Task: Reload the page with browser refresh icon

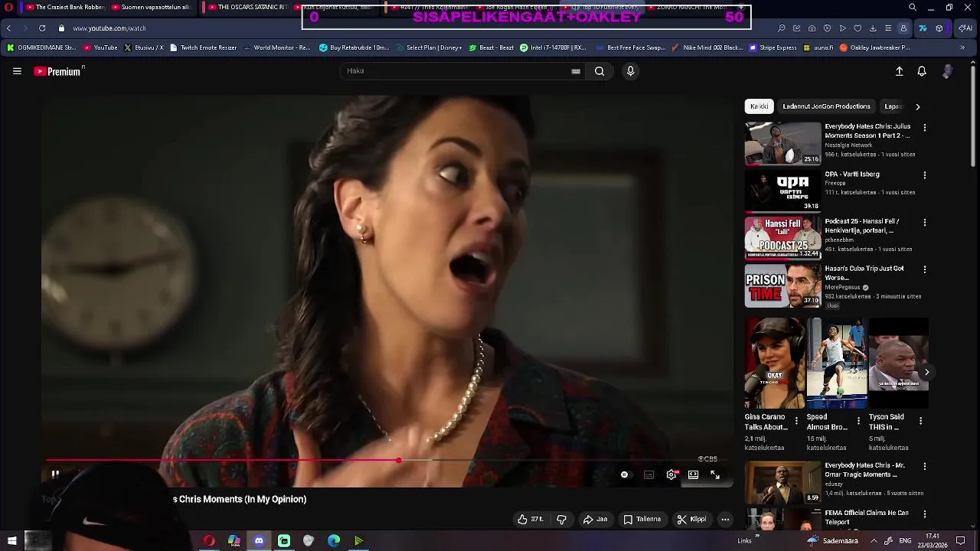Action: pos(42,28)
